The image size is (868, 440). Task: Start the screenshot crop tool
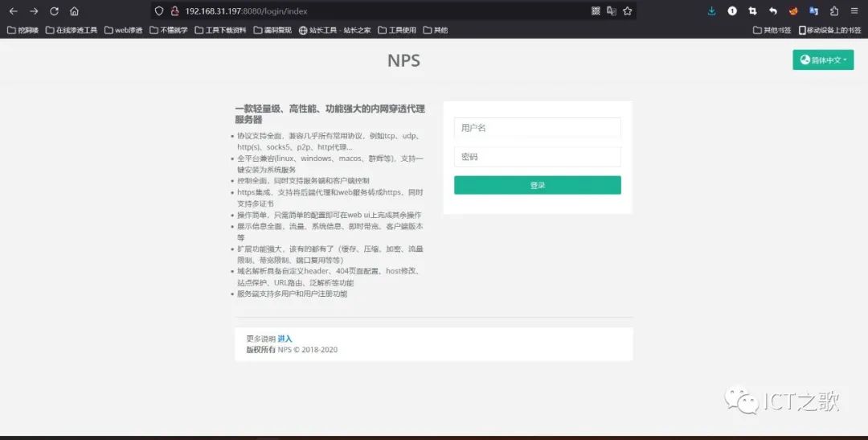pos(752,11)
